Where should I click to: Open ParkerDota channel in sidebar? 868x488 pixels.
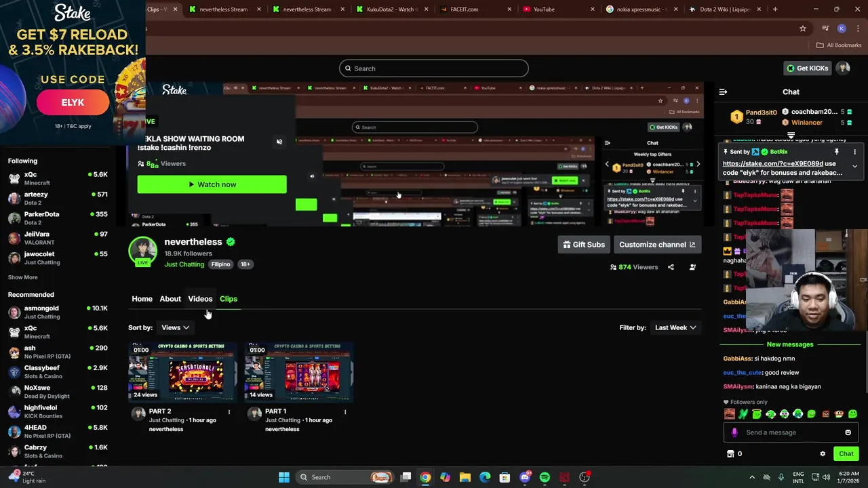58,218
